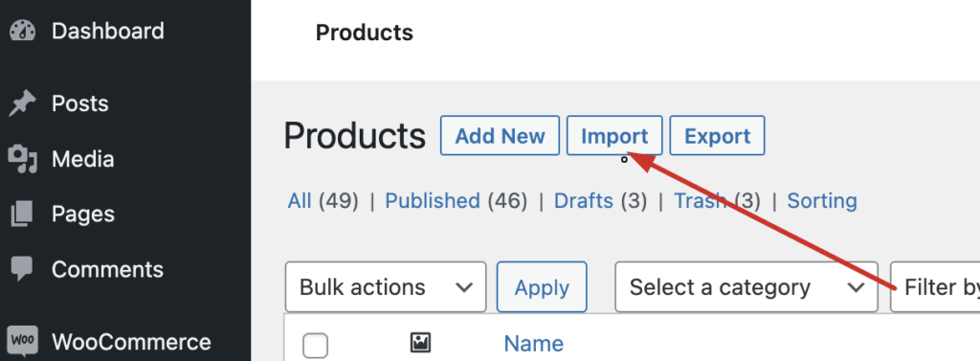Go to WooCommerce menu item
The width and height of the screenshot is (980, 361).
pyautogui.click(x=131, y=342)
